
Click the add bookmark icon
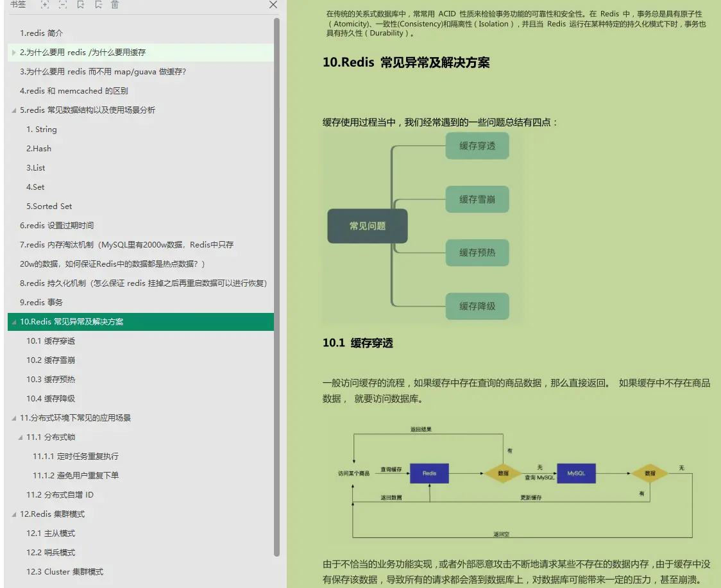[x=80, y=4]
